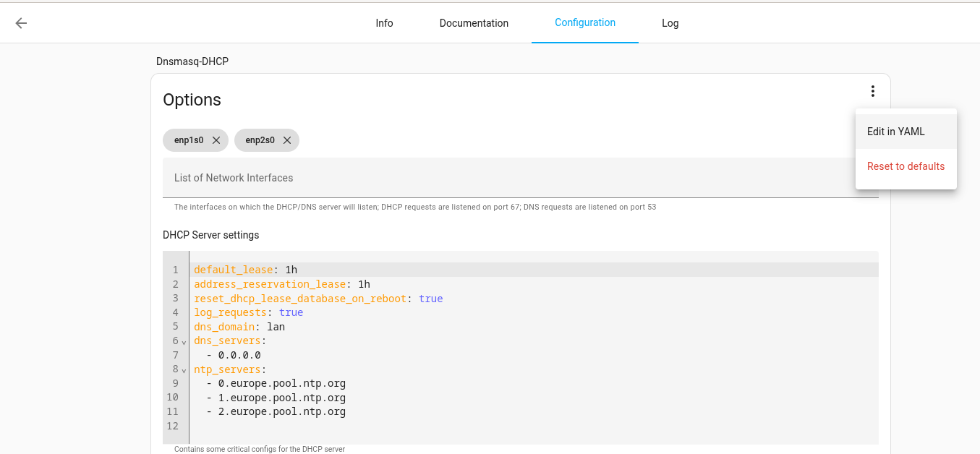
Task: Click the address_reservation_lease line
Action: (282, 284)
